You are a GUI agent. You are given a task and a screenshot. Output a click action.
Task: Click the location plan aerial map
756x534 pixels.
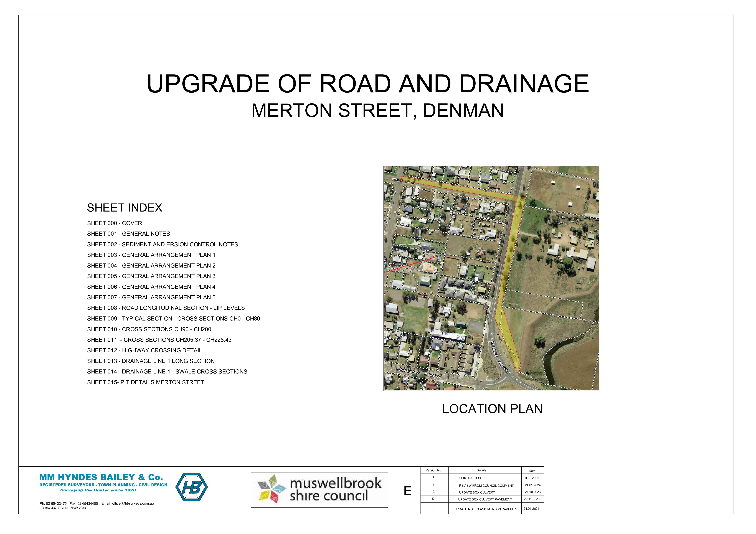491,278
